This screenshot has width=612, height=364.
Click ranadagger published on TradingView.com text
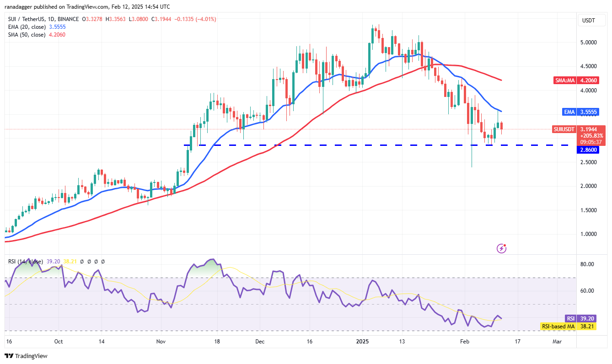point(87,6)
